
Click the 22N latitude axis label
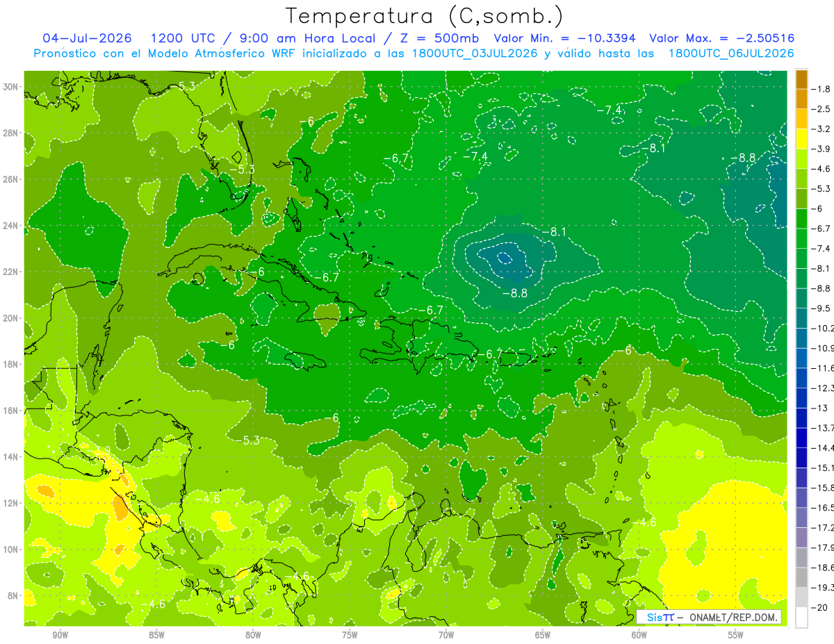11,272
